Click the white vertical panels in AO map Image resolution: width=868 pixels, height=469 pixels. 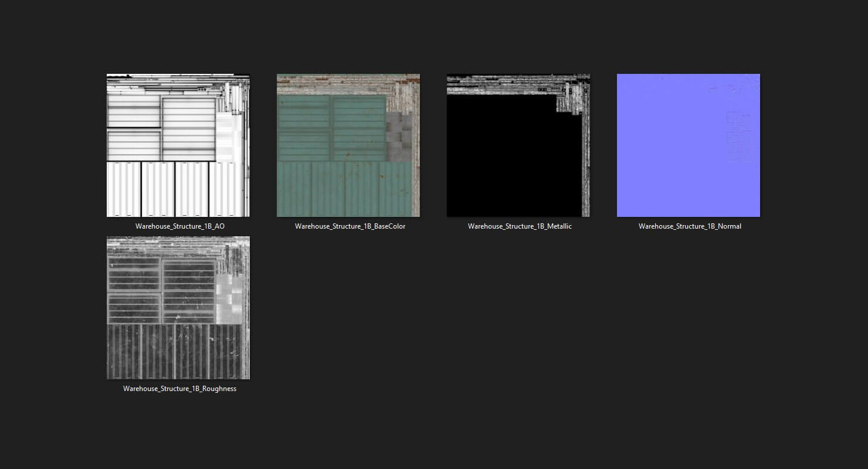[x=175, y=189]
